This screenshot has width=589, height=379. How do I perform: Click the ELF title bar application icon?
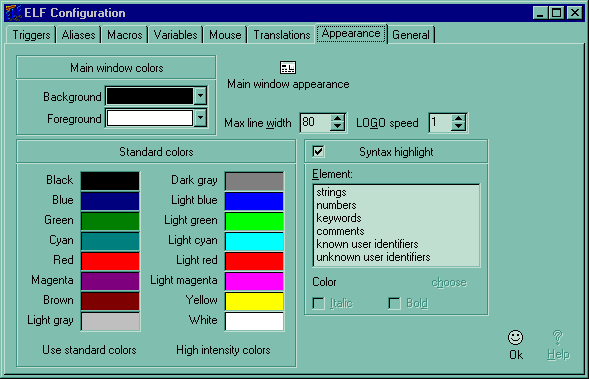tap(14, 13)
